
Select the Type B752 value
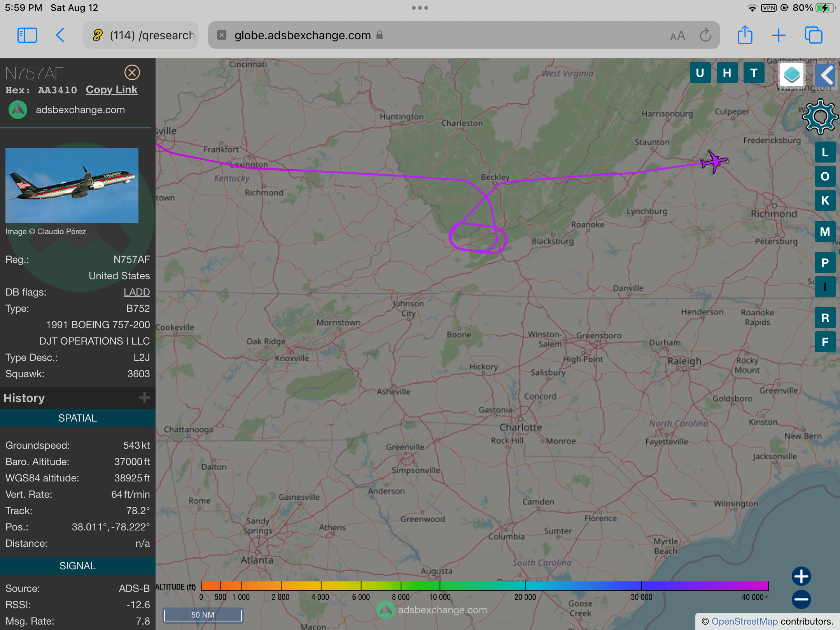(x=138, y=308)
